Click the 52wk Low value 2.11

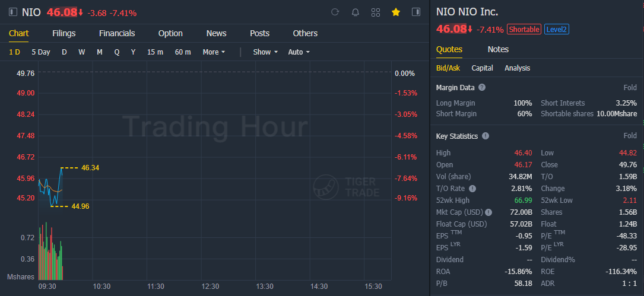[630, 200]
